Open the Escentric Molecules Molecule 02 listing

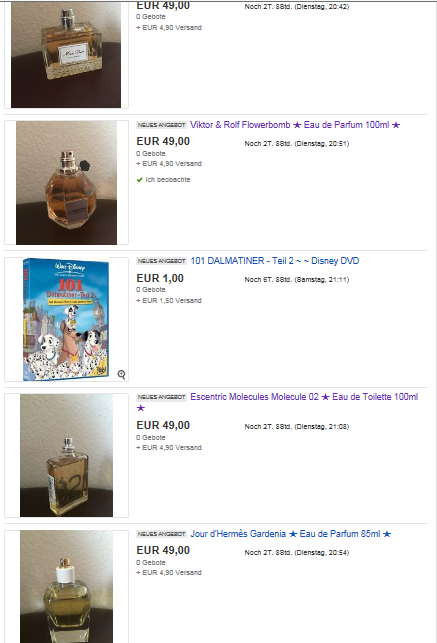click(277, 402)
